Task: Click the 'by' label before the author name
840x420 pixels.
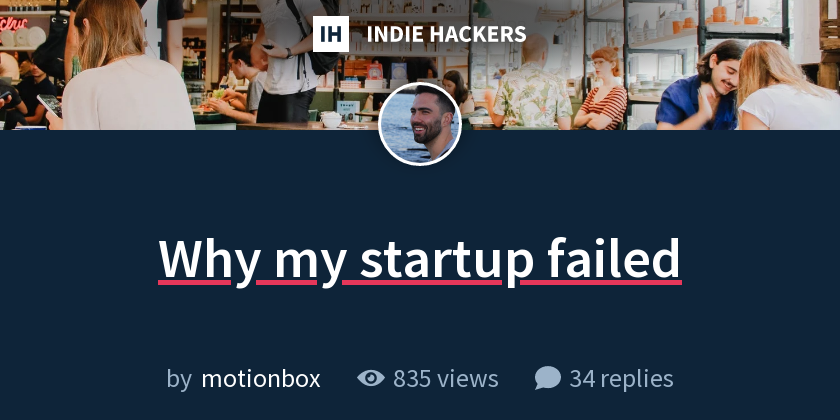Action: 179,379
